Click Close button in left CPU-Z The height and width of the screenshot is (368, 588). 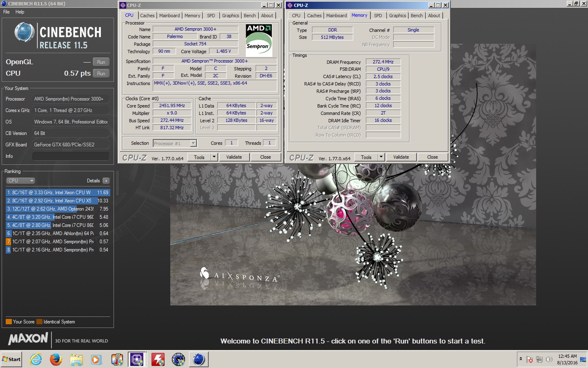tap(265, 157)
